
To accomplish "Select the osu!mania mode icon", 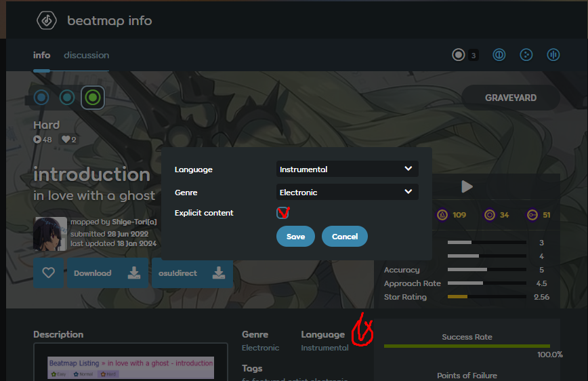I will pyautogui.click(x=553, y=55).
